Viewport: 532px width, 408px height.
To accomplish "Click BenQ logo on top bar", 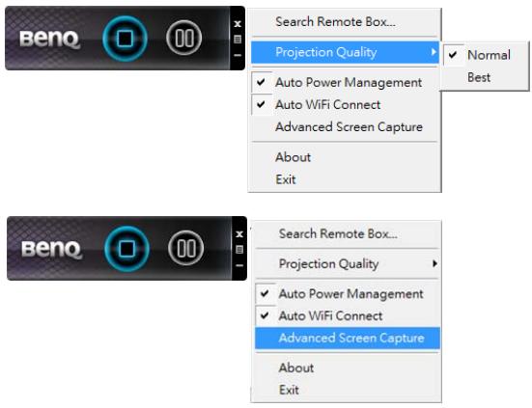I will pyautogui.click(x=49, y=39).
